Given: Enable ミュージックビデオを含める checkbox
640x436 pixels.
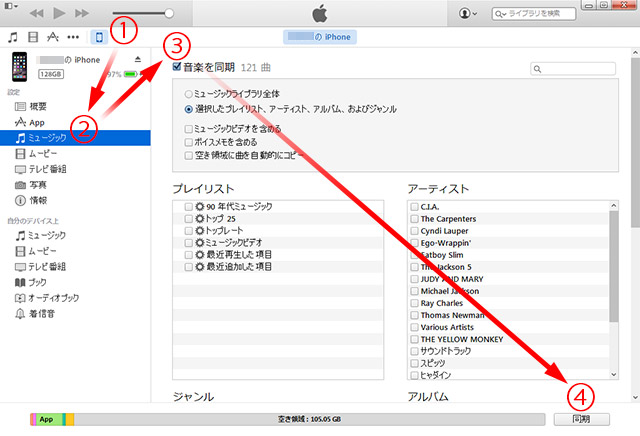Looking at the screenshot, I should pos(190,129).
